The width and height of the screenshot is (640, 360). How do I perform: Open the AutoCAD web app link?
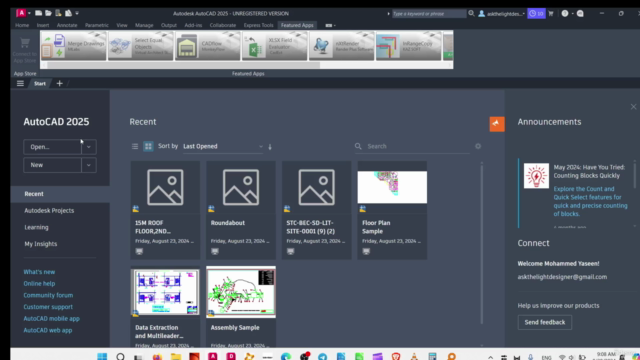click(x=48, y=330)
